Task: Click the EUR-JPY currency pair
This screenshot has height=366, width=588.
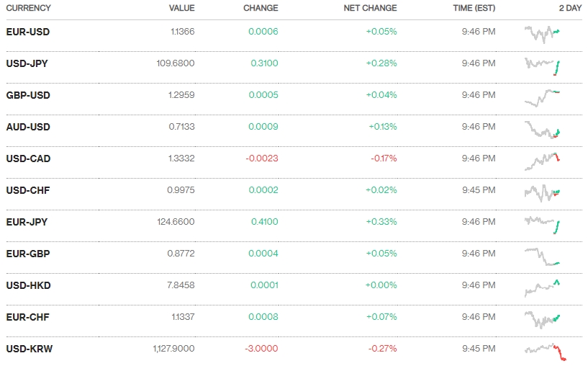Action: coord(27,222)
